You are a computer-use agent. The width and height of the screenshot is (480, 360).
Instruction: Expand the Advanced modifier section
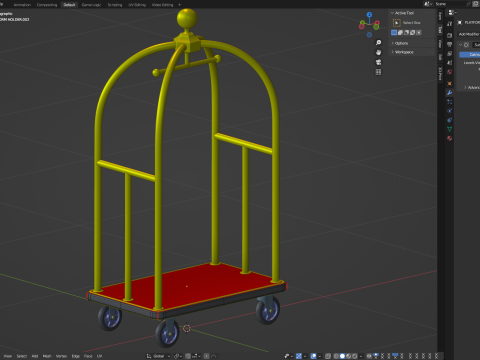465,87
